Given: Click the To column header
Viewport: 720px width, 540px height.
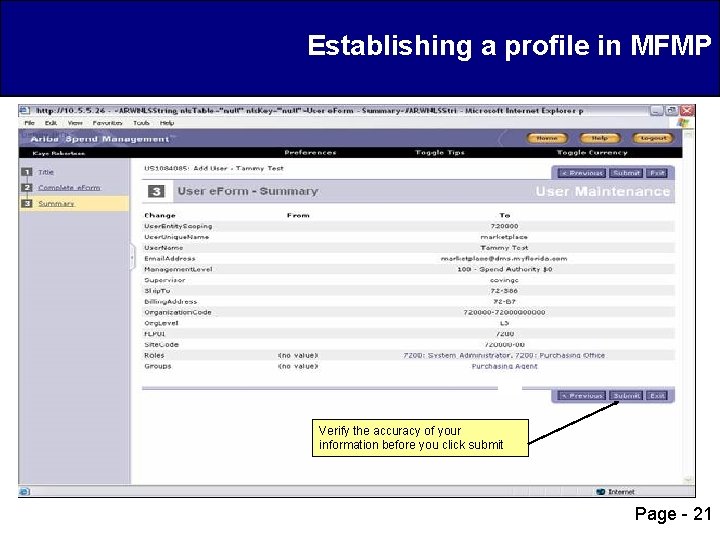Looking at the screenshot, I should click(505, 215).
